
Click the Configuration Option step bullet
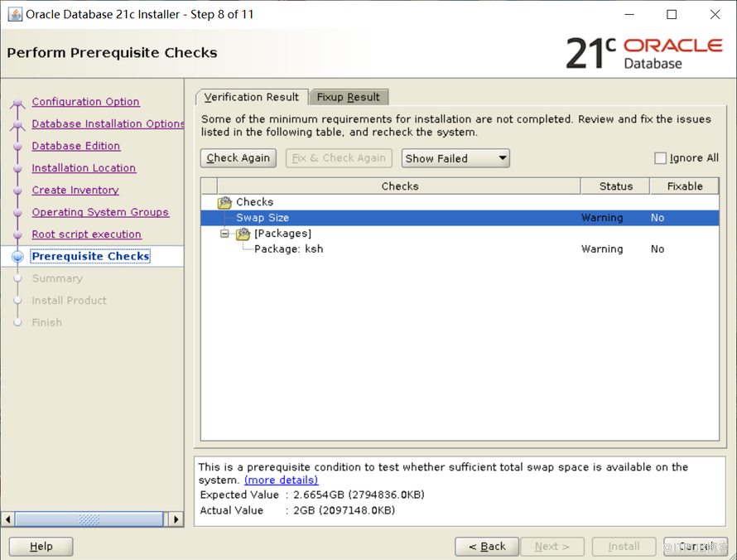coord(17,102)
